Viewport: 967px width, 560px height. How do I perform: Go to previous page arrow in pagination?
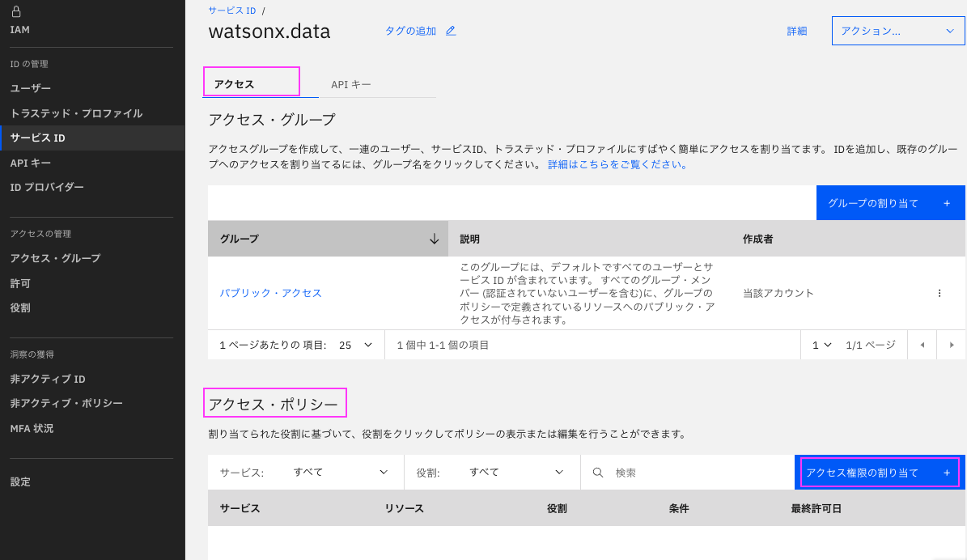click(x=922, y=345)
